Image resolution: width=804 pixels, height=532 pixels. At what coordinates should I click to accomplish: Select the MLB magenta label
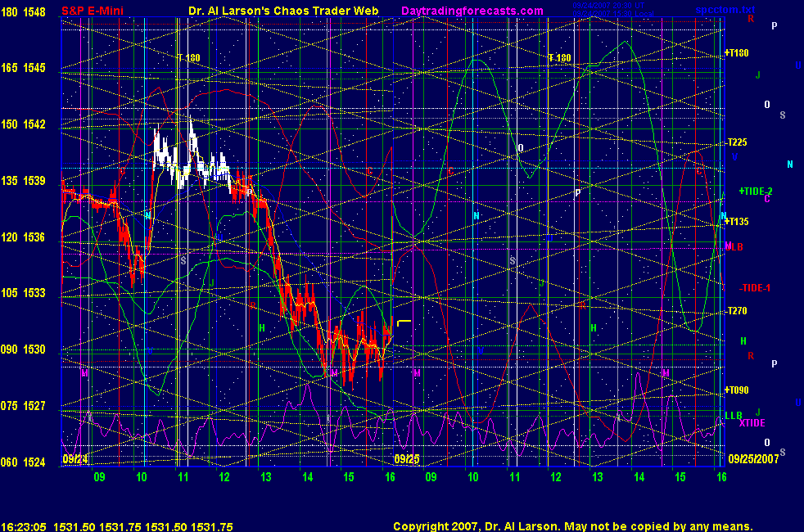[x=734, y=246]
